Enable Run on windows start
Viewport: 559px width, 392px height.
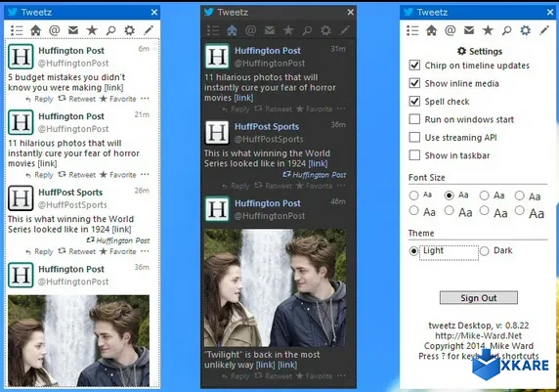pos(414,119)
